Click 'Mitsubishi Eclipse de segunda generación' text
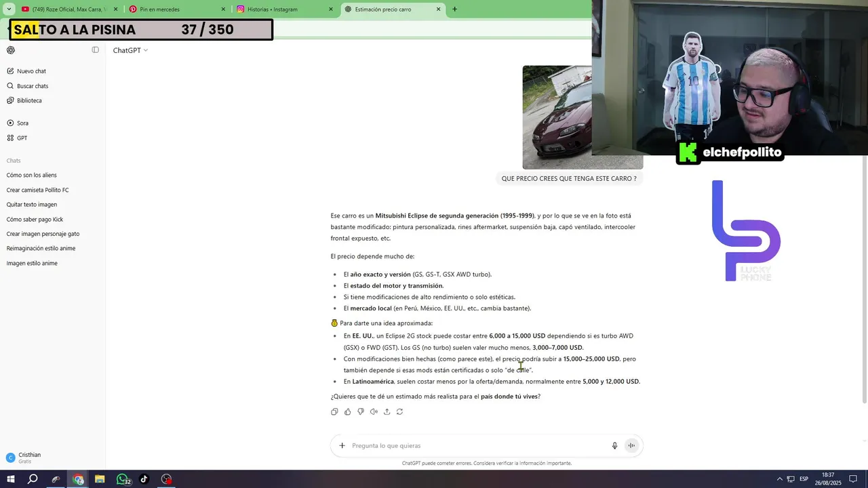This screenshot has height=488, width=868. (454, 216)
